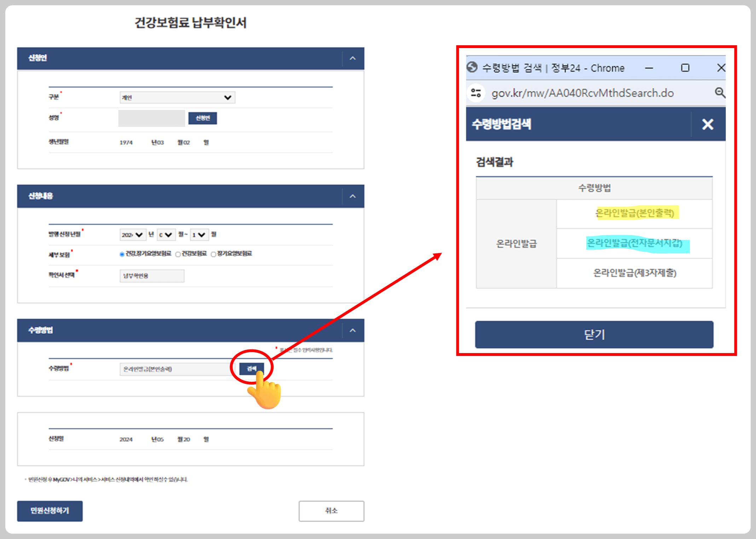Click the 닫기 button in popup
Image resolution: width=756 pixels, height=539 pixels.
pyautogui.click(x=594, y=334)
